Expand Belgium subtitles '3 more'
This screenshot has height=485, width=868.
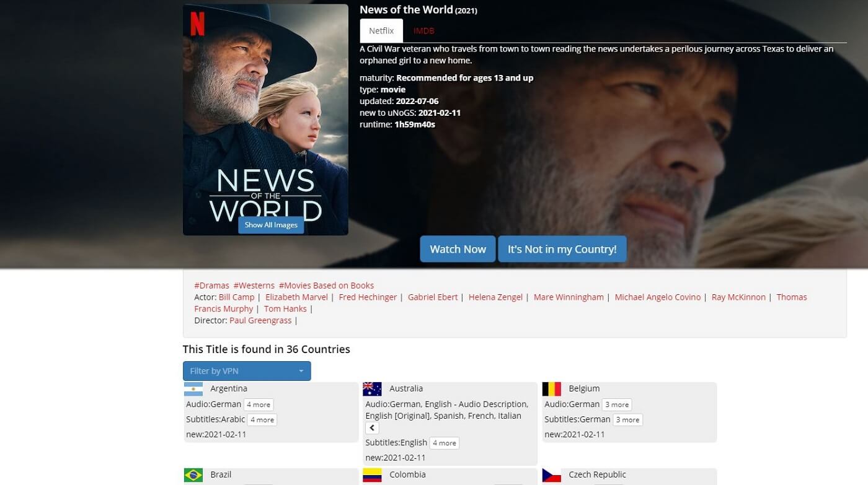(628, 420)
